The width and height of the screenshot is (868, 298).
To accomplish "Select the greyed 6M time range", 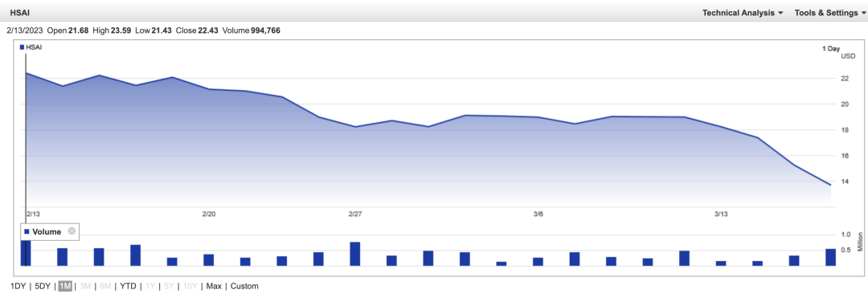I will (105, 287).
